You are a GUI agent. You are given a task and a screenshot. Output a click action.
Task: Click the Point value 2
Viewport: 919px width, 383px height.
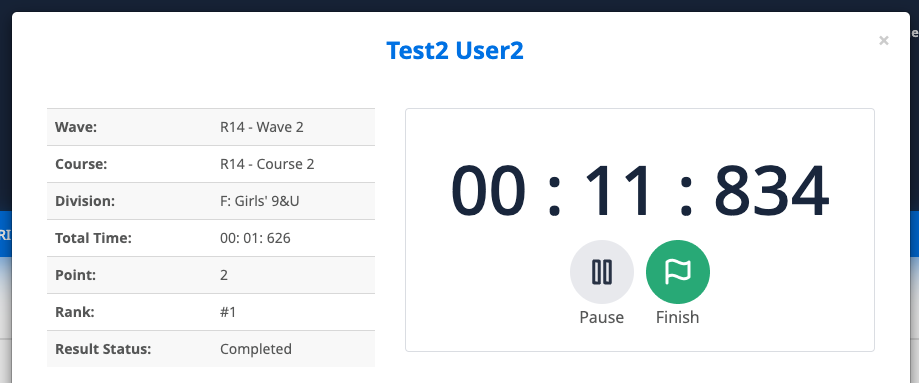point(224,275)
